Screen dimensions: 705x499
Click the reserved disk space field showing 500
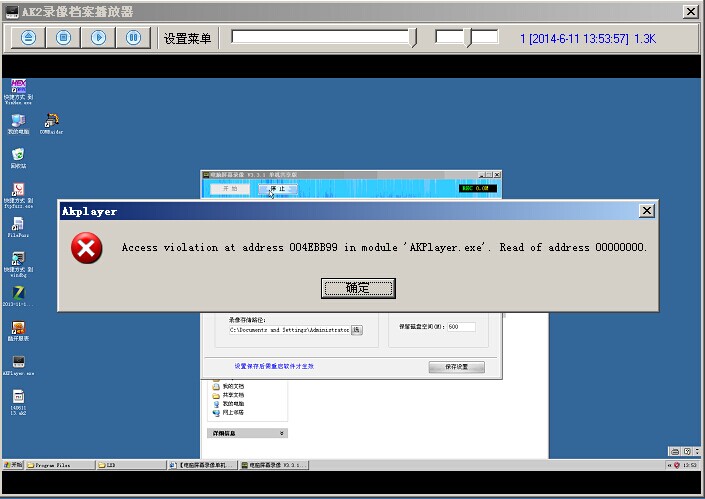[x=461, y=327]
